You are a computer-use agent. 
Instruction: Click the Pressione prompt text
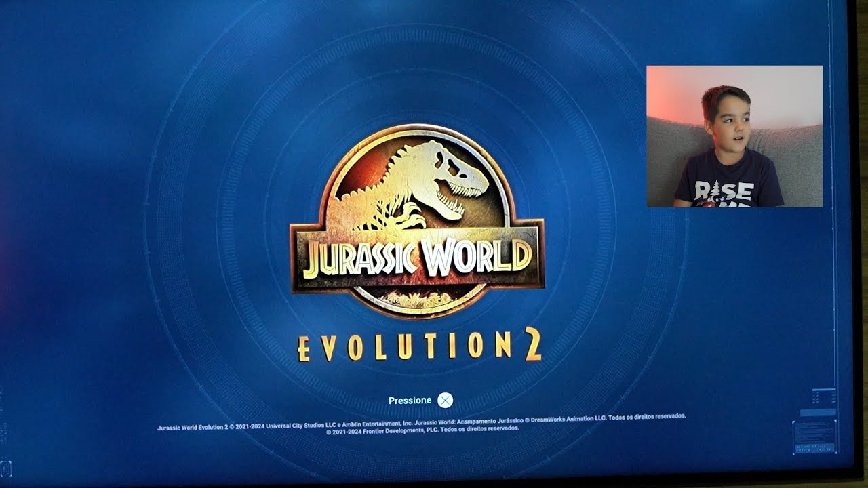click(410, 401)
